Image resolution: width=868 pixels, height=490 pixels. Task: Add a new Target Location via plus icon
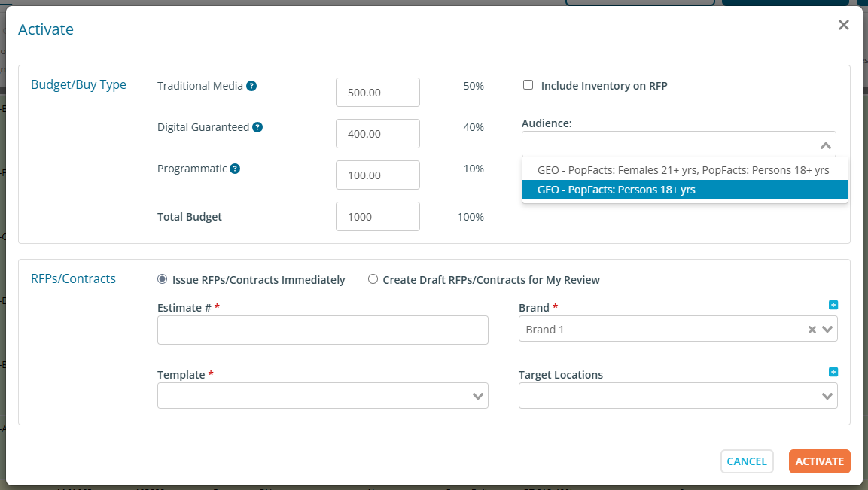click(833, 372)
